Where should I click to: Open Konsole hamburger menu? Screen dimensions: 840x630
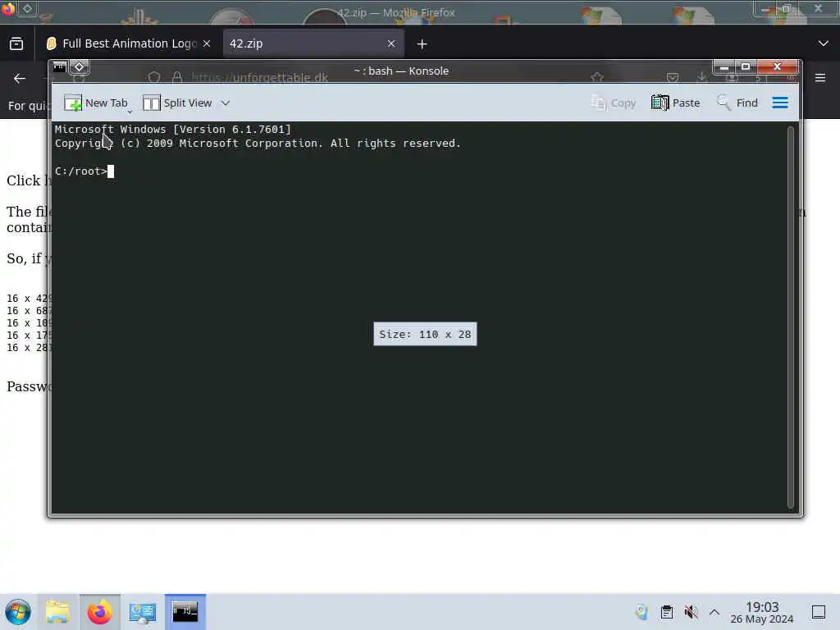click(780, 103)
